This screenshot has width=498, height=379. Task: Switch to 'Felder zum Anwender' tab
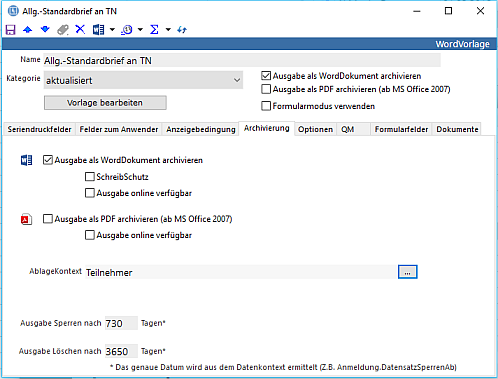click(119, 129)
